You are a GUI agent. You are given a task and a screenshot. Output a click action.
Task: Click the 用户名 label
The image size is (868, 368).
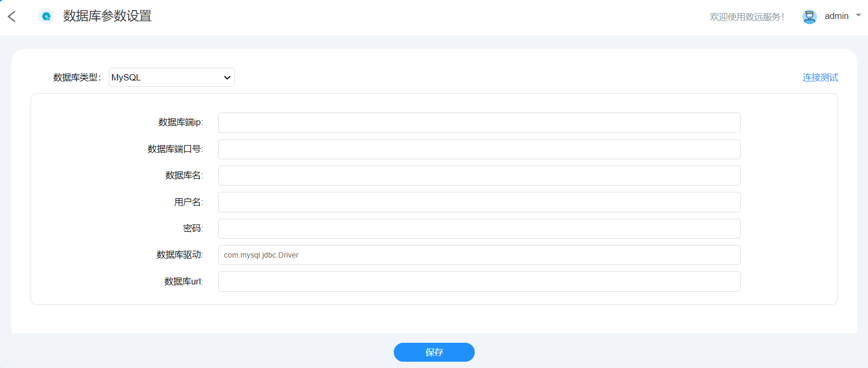click(x=188, y=202)
